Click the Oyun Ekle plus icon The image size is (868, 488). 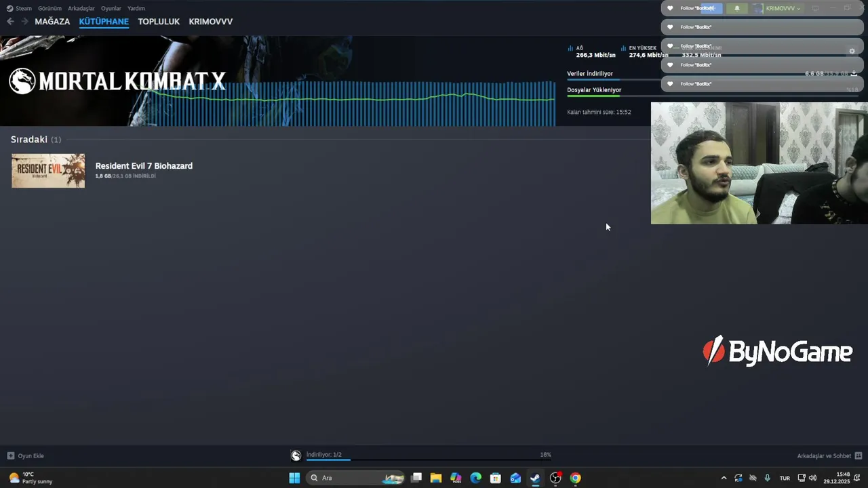click(10, 456)
